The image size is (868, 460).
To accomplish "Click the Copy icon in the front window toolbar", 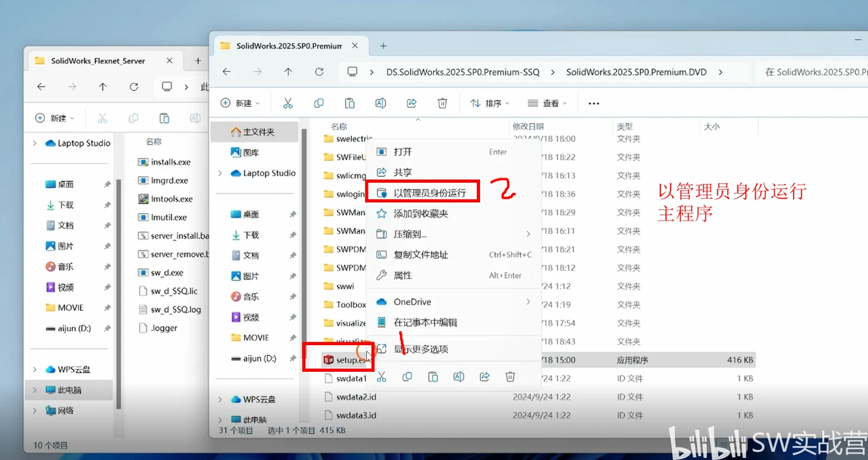I will point(319,103).
